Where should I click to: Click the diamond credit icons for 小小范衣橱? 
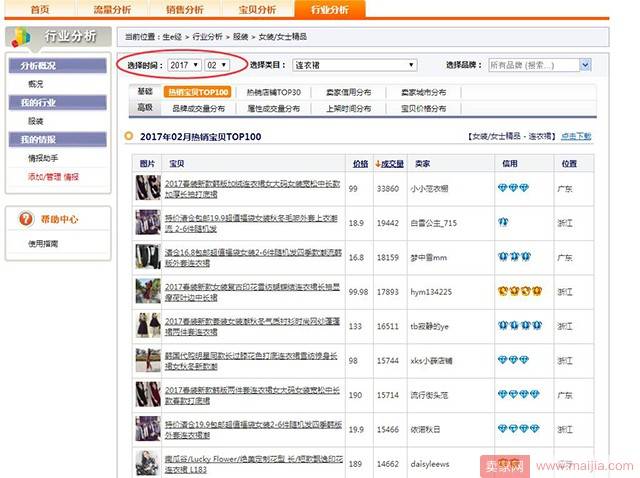513,188
